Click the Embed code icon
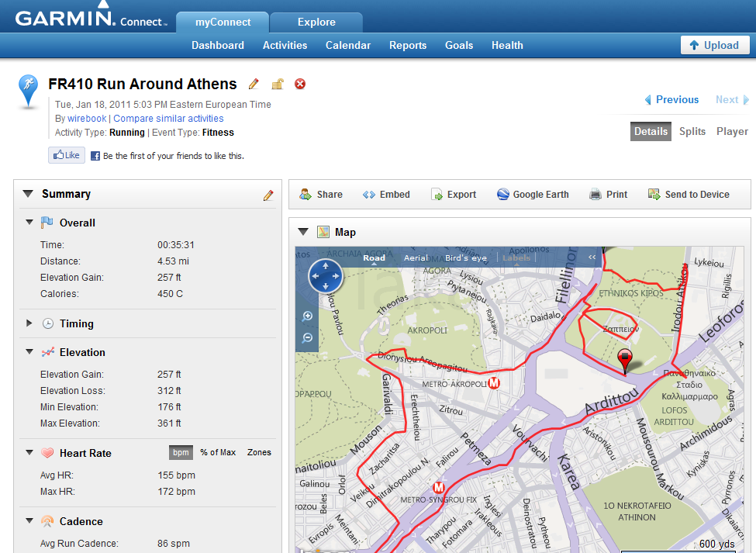756x553 pixels. coord(369,195)
